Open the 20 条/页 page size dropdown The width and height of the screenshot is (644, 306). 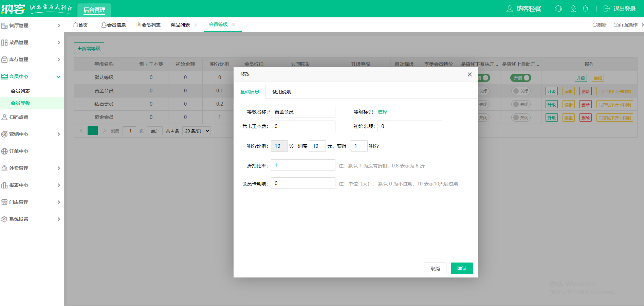(x=197, y=131)
